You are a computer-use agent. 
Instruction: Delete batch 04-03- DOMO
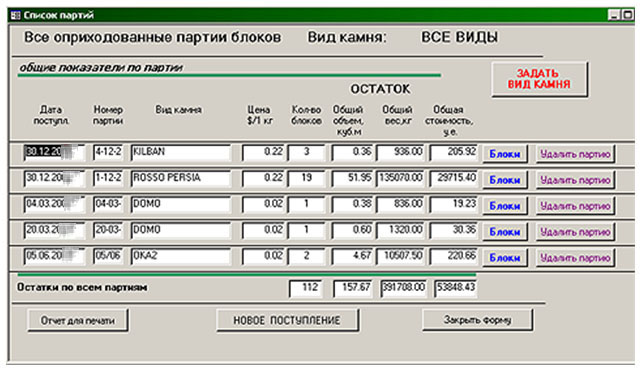tap(575, 206)
